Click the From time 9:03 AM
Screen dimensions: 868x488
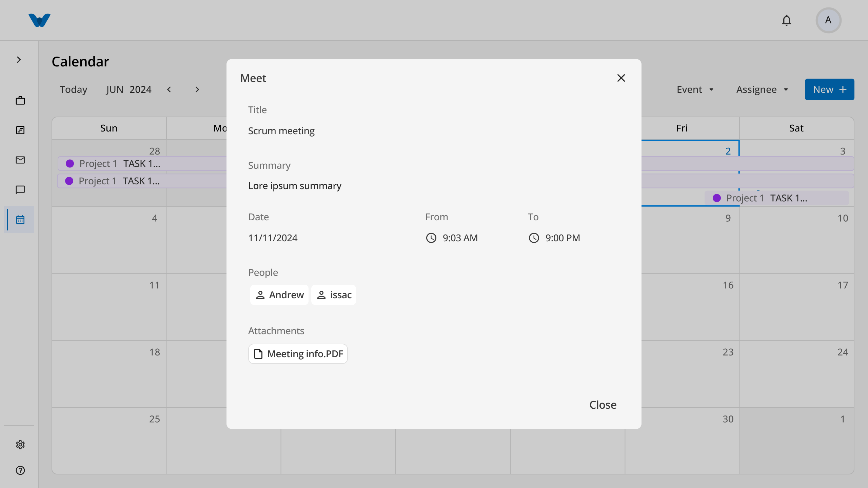pyautogui.click(x=452, y=238)
